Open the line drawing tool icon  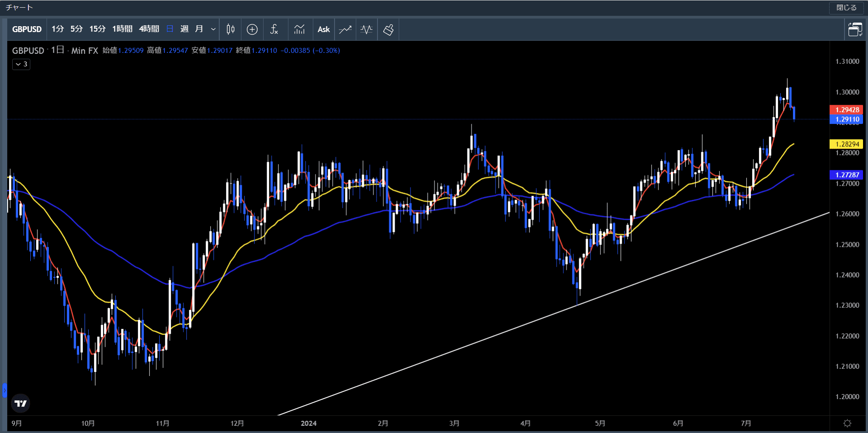[x=345, y=29]
